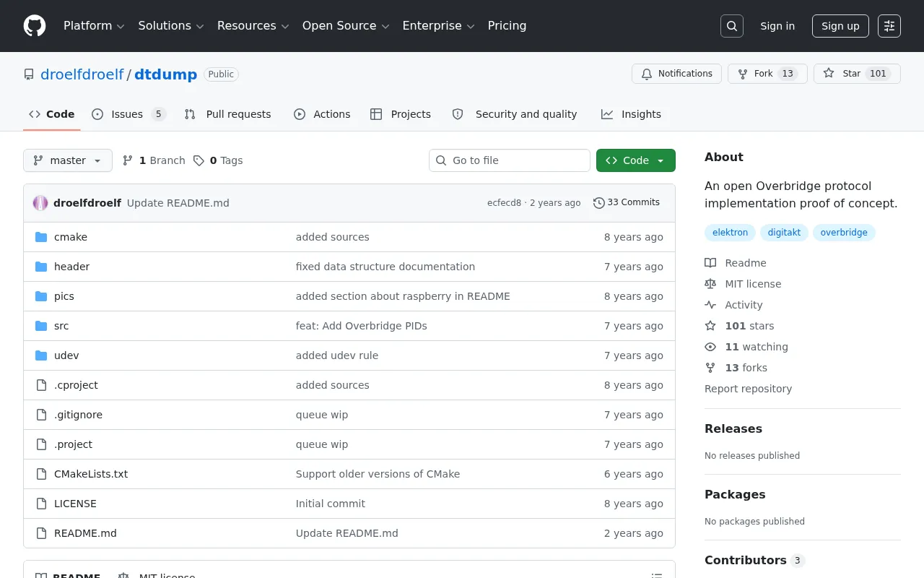Click the eye icon beside 11 watching

(710, 347)
